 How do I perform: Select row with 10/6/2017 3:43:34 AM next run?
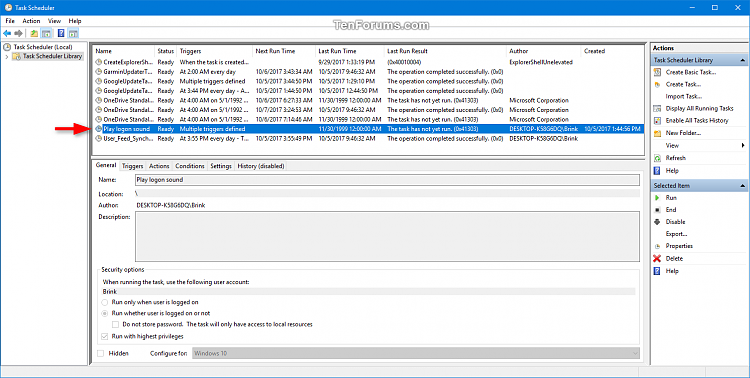click(x=368, y=72)
